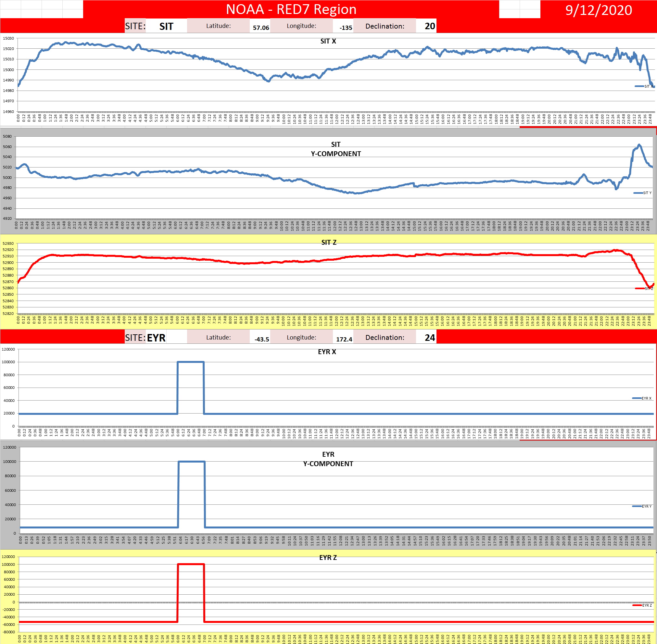
Task: Click the EYR X legend entry
Action: click(642, 398)
